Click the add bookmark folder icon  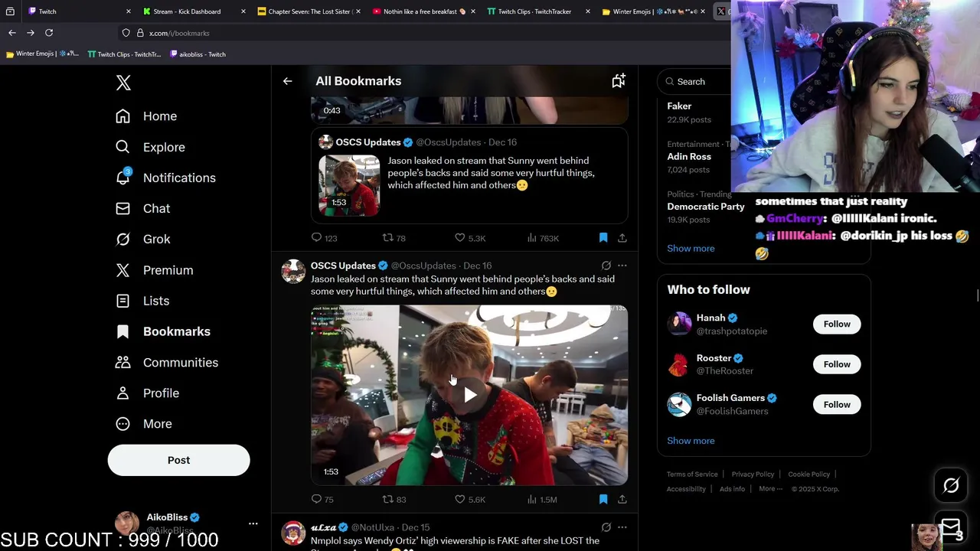(x=619, y=80)
